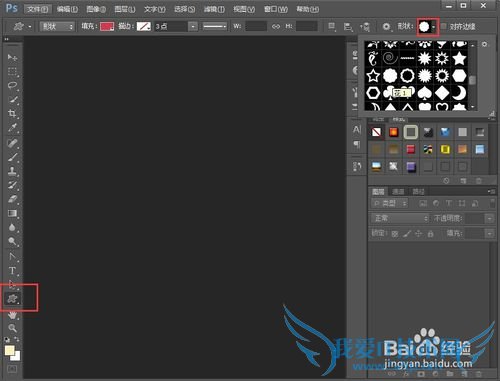The width and height of the screenshot is (500, 381).
Task: Open the stroke line type dropdown
Action: point(215,26)
